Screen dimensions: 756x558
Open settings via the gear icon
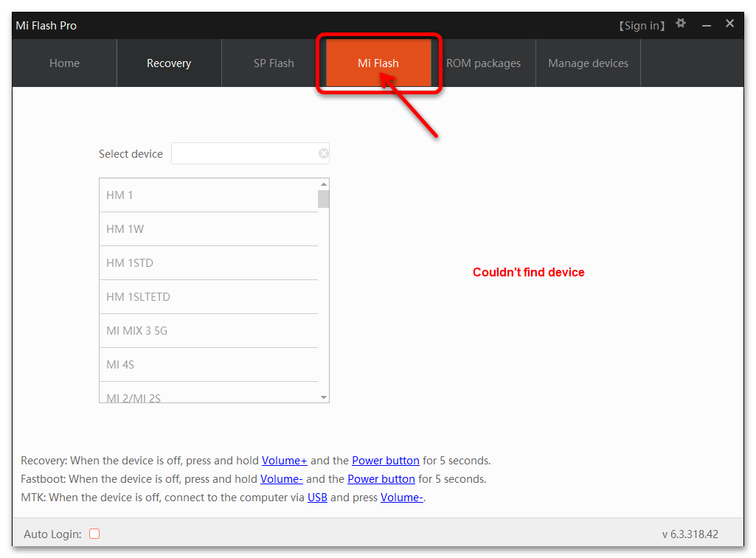click(680, 23)
